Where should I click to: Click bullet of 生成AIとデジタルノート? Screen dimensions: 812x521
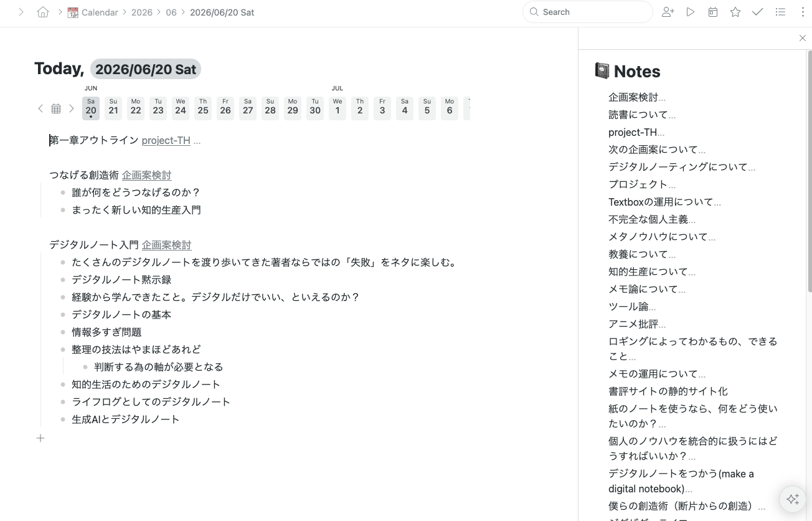point(63,419)
